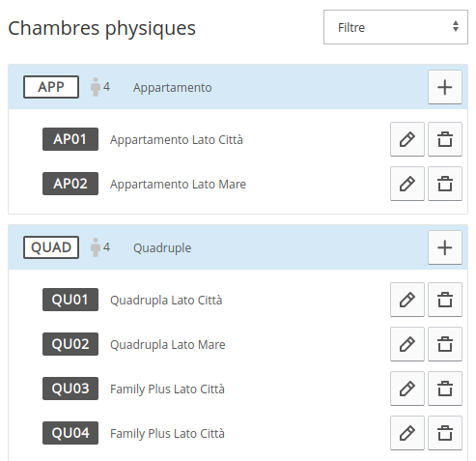Click the QUAD room type badge
Viewport: 476px width, 461px height.
pos(51,247)
